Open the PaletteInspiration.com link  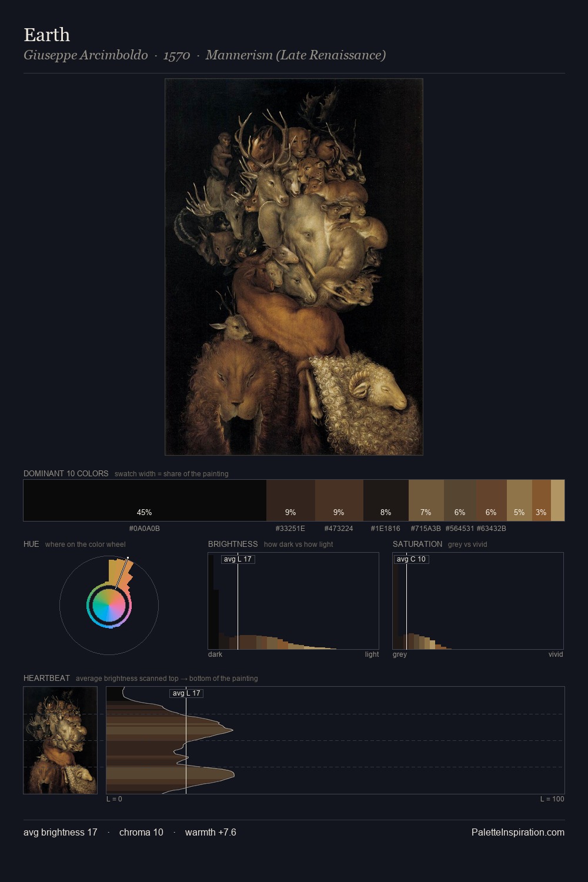click(518, 832)
